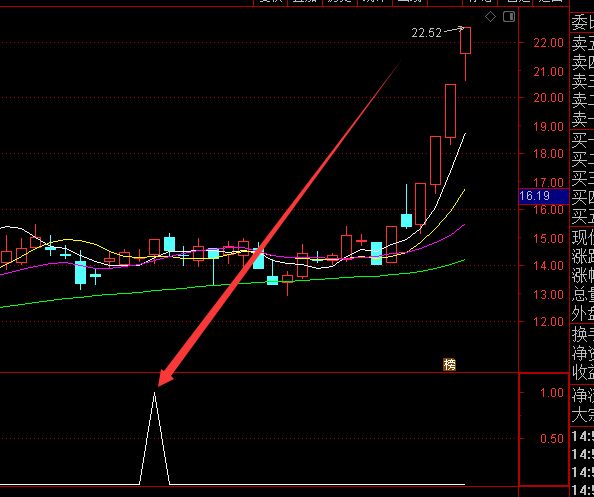Select the blue 16.19 price tag on the axis
Image resolution: width=594 pixels, height=497 pixels.
[544, 196]
